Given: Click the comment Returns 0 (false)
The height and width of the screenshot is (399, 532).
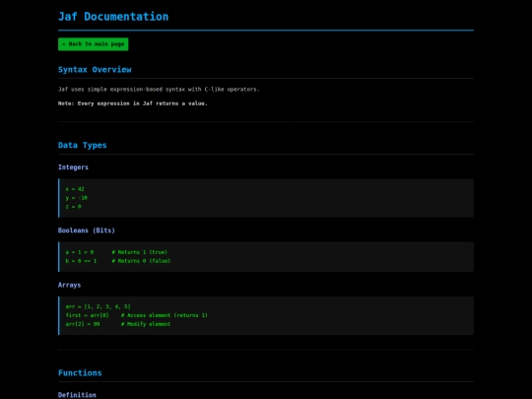Looking at the screenshot, I should click(x=141, y=261).
